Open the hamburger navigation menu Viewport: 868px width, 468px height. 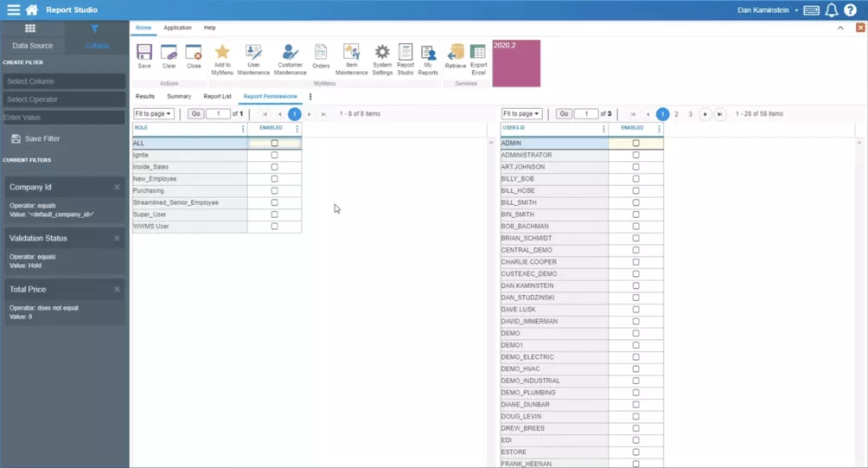click(13, 10)
